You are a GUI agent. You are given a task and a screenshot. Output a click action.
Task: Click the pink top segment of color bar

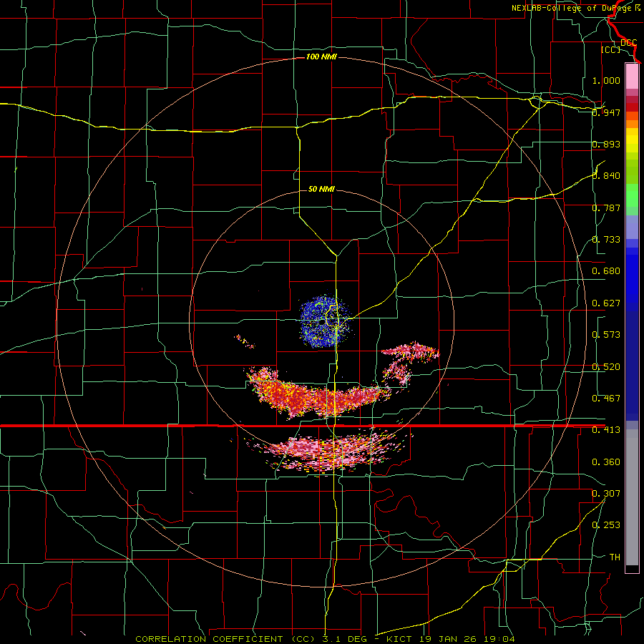tap(632, 77)
